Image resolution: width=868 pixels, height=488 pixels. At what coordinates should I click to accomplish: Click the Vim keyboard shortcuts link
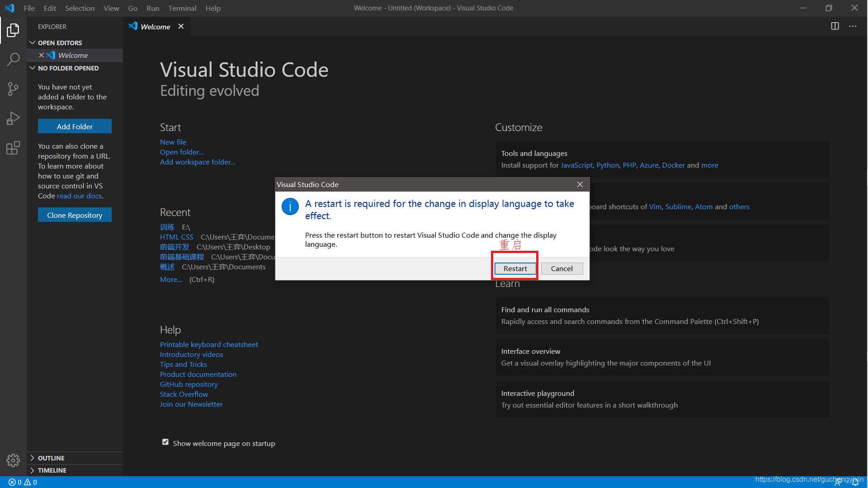(x=655, y=206)
